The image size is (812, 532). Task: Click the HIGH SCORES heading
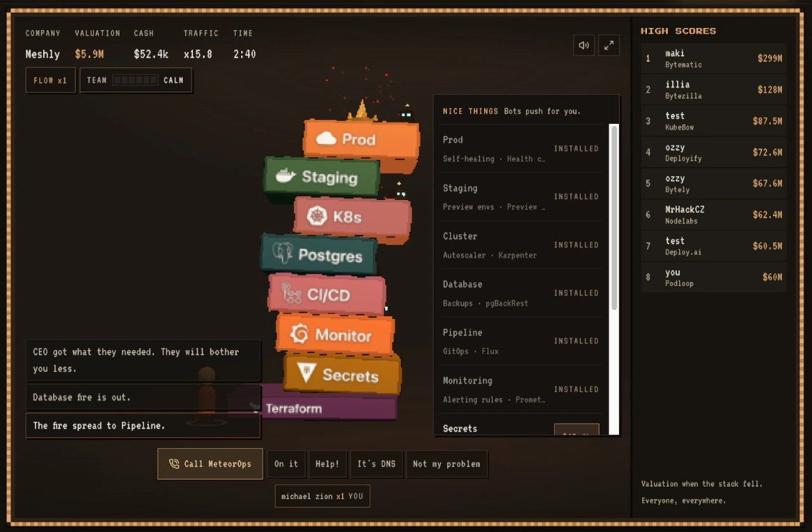click(678, 30)
